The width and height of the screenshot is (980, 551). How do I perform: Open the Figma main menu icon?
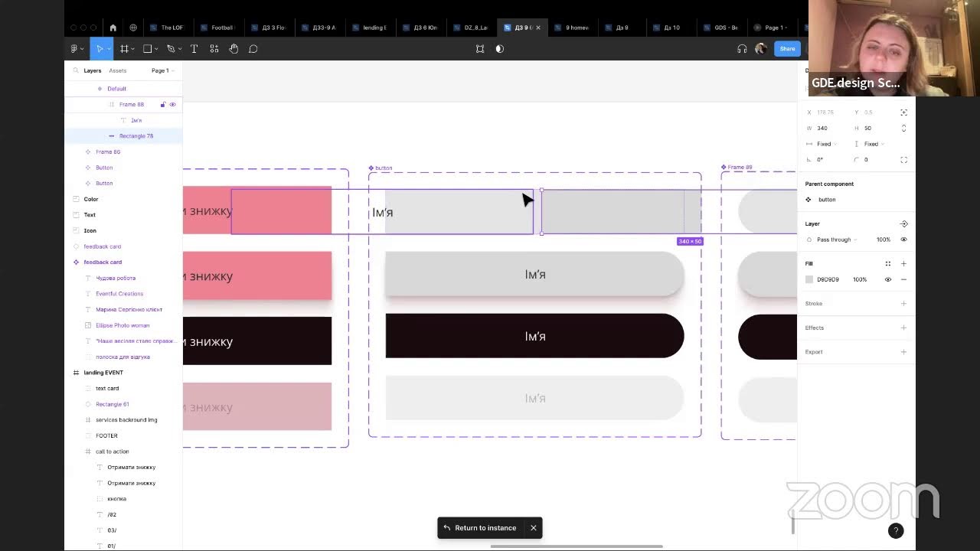pyautogui.click(x=73, y=49)
